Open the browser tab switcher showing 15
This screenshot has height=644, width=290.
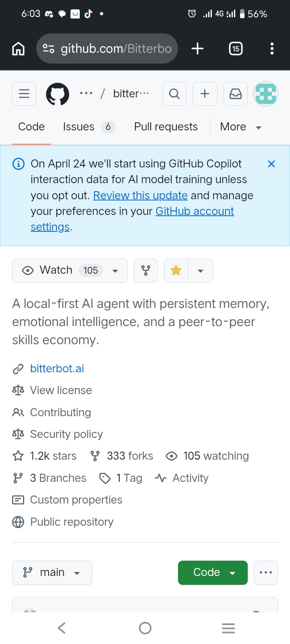tap(236, 49)
